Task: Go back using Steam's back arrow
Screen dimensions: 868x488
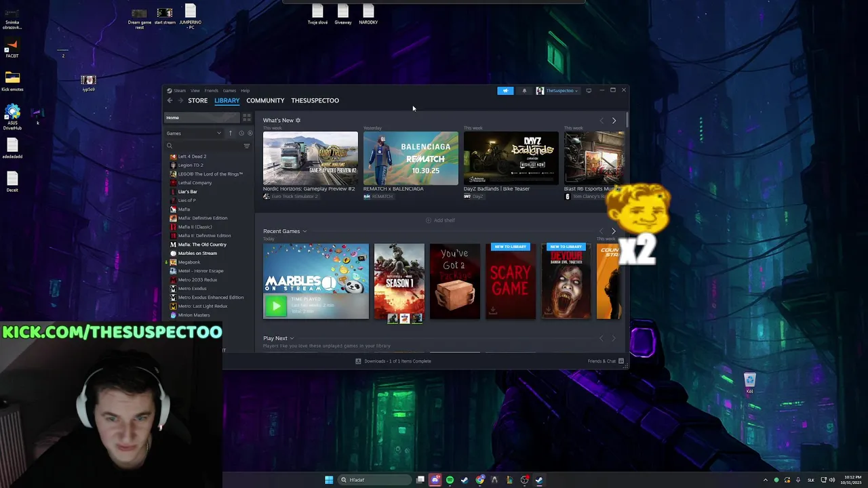Action: click(170, 100)
